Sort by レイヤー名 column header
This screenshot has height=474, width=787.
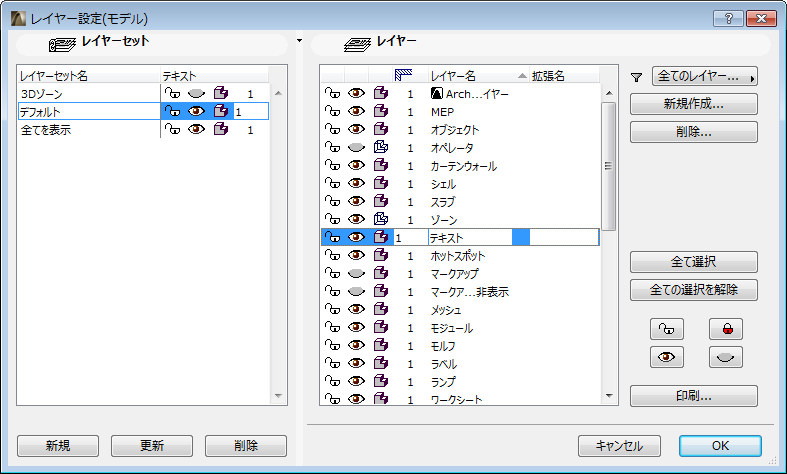(478, 76)
